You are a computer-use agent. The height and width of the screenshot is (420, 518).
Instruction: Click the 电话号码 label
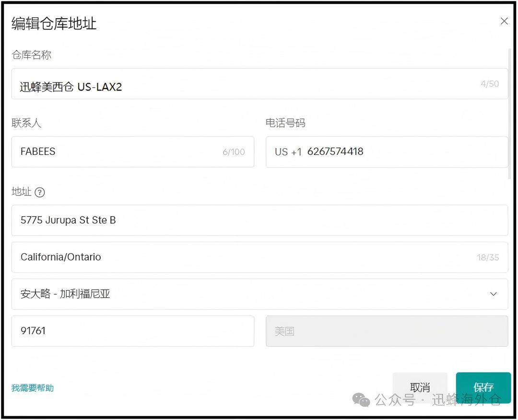click(x=285, y=123)
